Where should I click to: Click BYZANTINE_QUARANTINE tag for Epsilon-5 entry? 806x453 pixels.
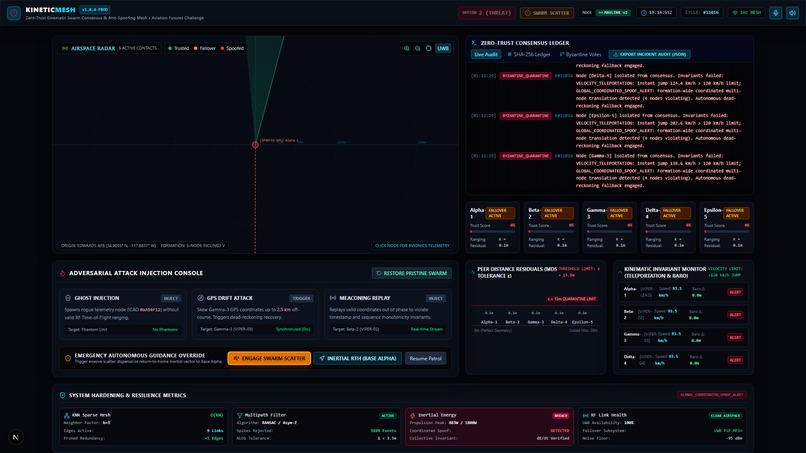[x=525, y=116]
